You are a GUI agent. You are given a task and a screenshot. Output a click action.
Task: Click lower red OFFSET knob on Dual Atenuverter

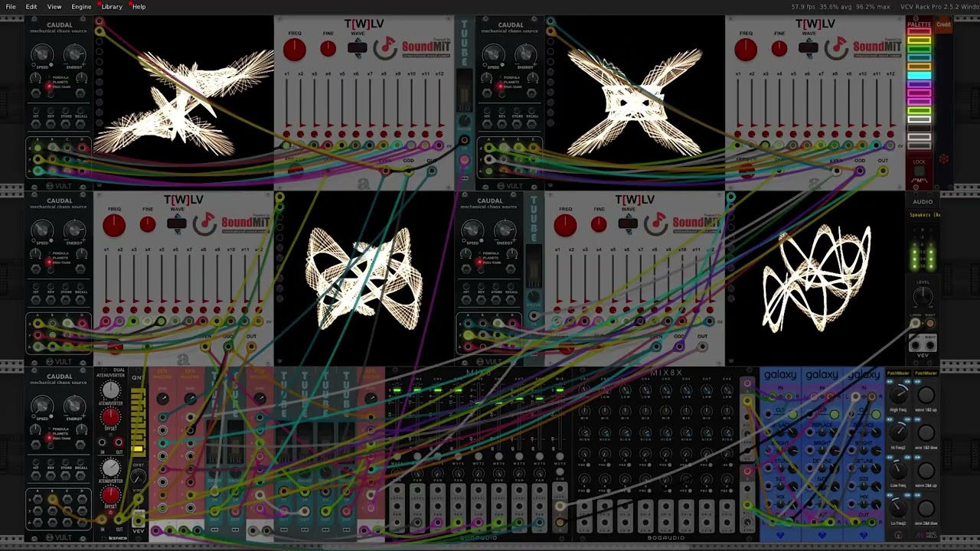[x=111, y=494]
